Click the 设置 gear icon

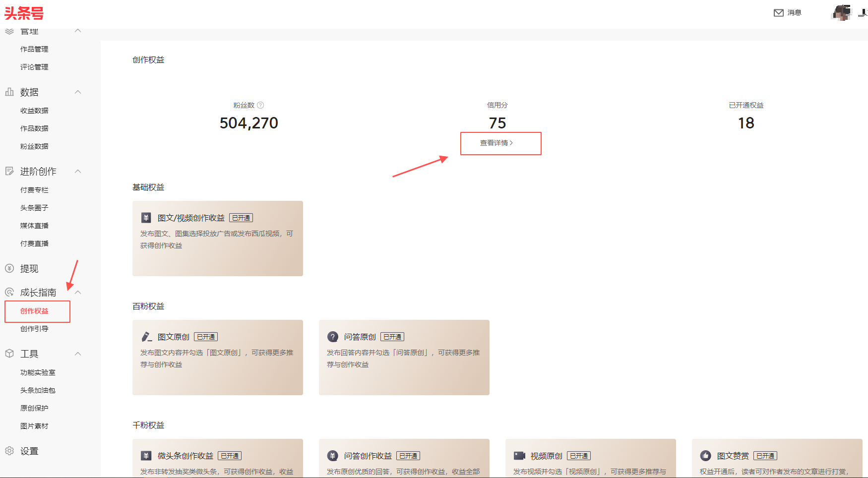click(x=9, y=451)
